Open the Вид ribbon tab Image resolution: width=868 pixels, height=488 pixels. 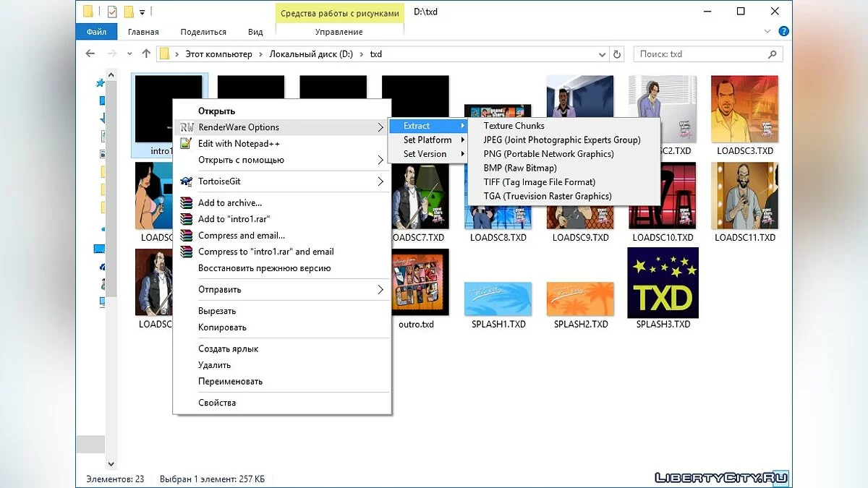pyautogui.click(x=255, y=32)
